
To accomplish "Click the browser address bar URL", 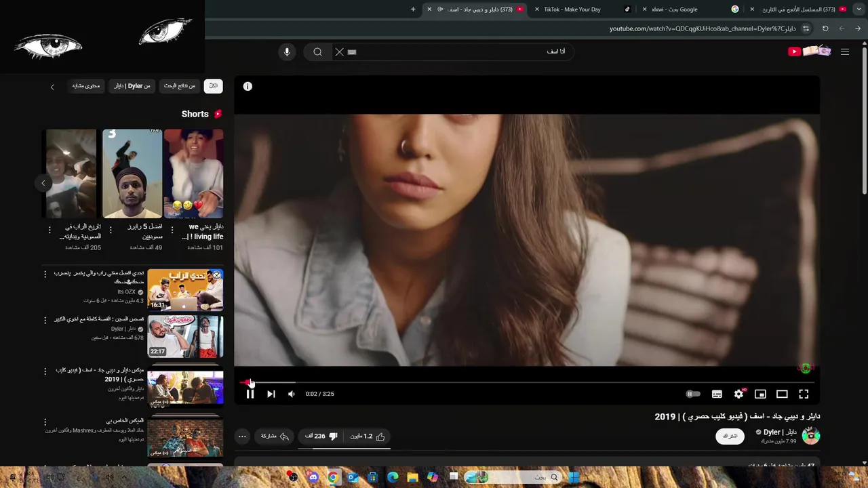I will (x=702, y=28).
